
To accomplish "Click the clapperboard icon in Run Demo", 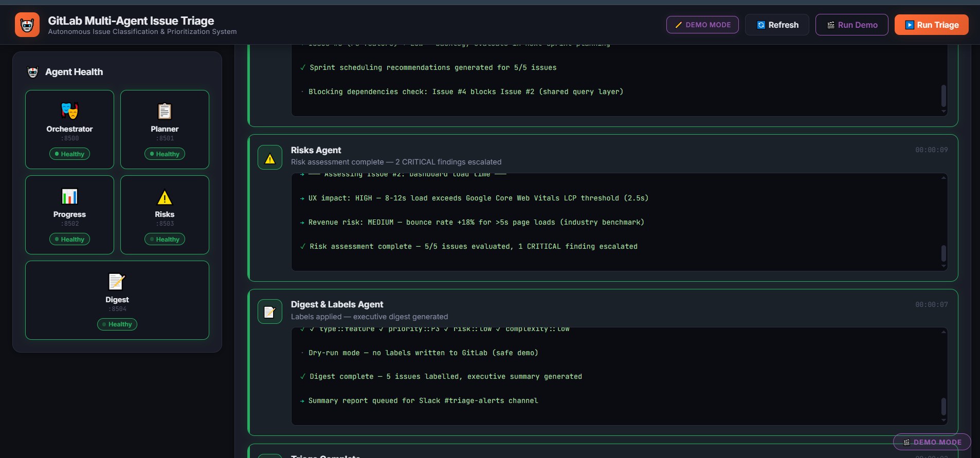I will click(831, 25).
